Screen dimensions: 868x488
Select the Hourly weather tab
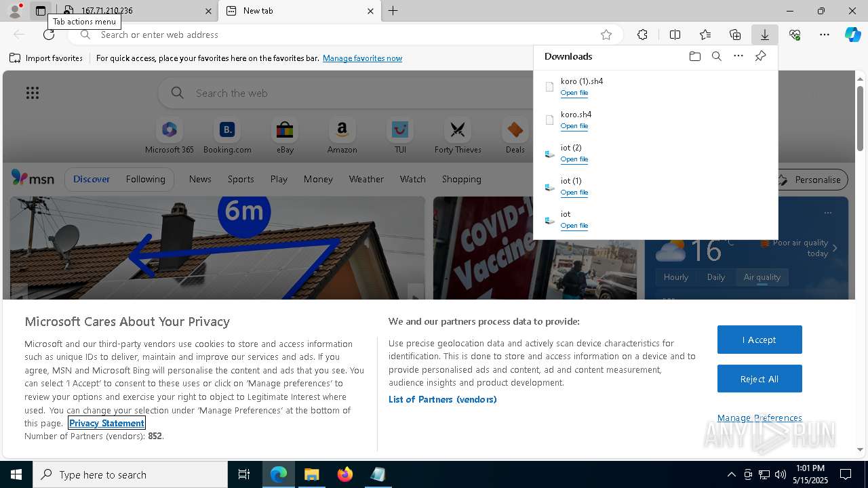[x=676, y=277]
